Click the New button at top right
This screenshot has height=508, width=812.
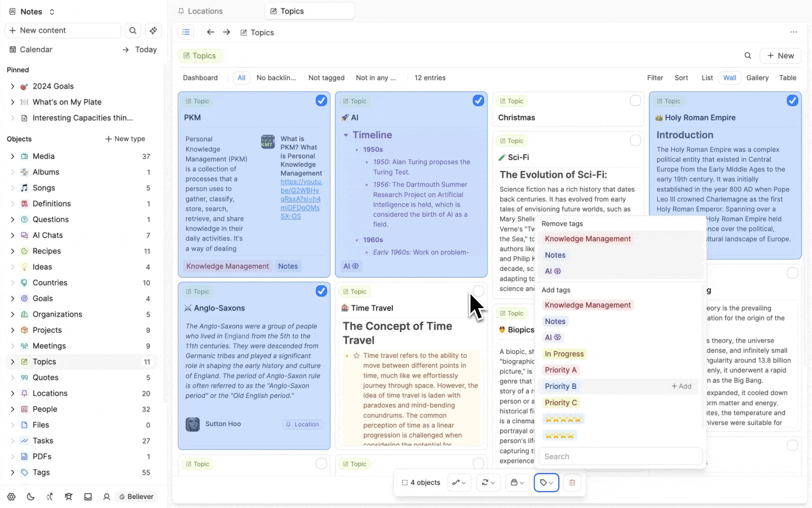click(x=780, y=56)
